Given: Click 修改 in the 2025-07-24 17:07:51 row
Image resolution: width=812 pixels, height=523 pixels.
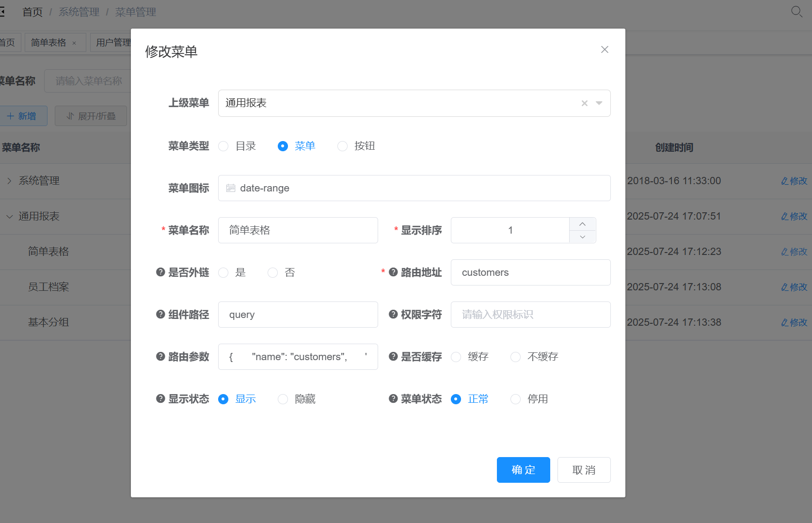Looking at the screenshot, I should coord(794,216).
